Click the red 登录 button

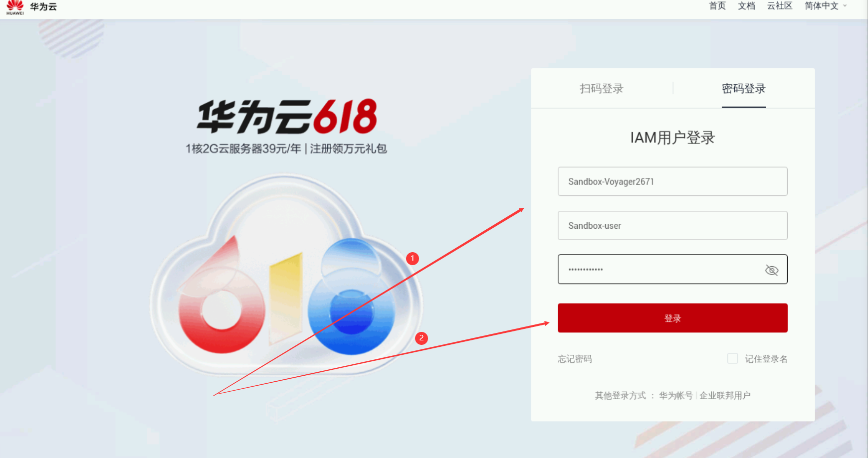672,318
